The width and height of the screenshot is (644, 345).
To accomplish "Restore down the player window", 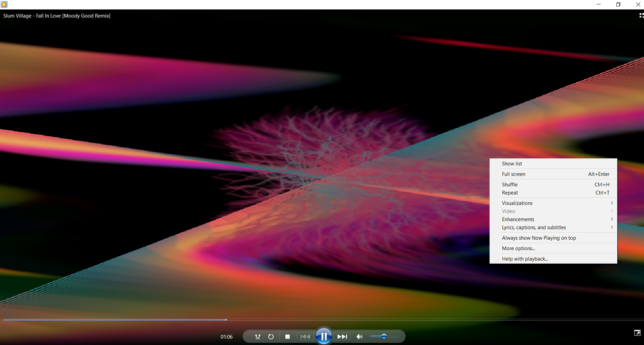I will click(x=618, y=4).
